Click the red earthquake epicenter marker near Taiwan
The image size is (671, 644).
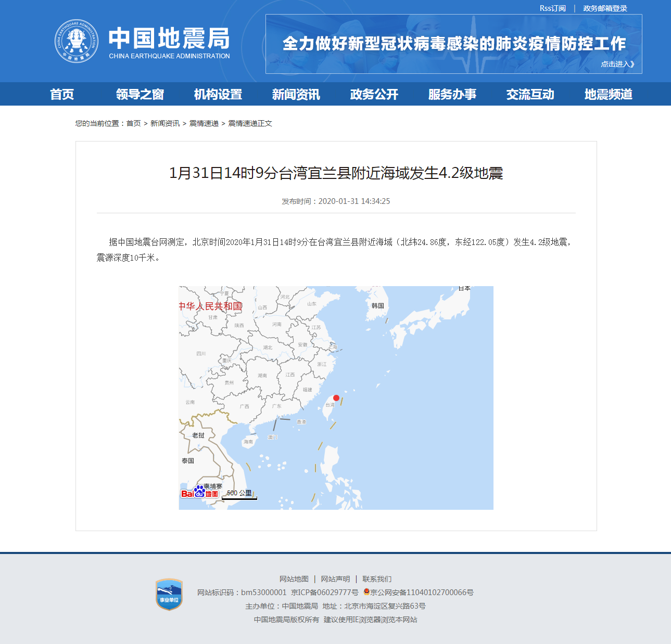(x=336, y=398)
